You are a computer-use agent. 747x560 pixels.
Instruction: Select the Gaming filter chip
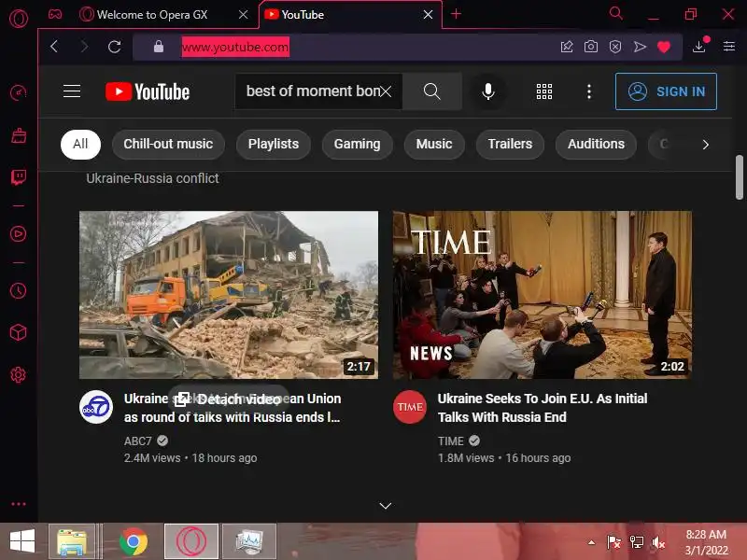point(358,144)
